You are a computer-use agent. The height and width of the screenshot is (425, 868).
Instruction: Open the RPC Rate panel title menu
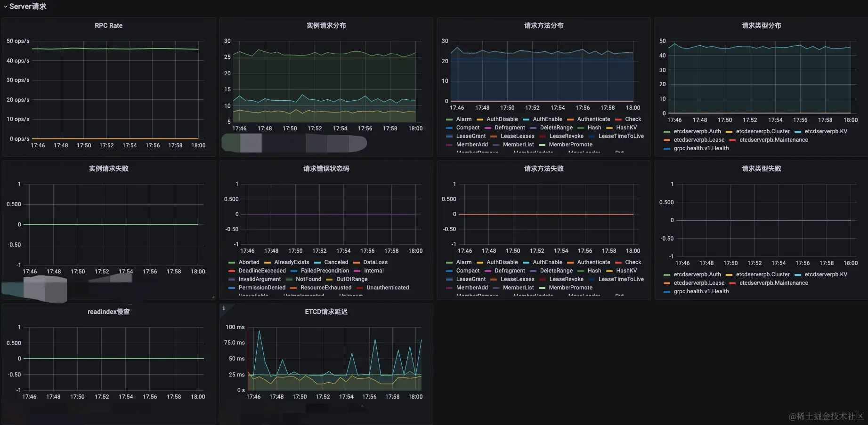pyautogui.click(x=108, y=25)
